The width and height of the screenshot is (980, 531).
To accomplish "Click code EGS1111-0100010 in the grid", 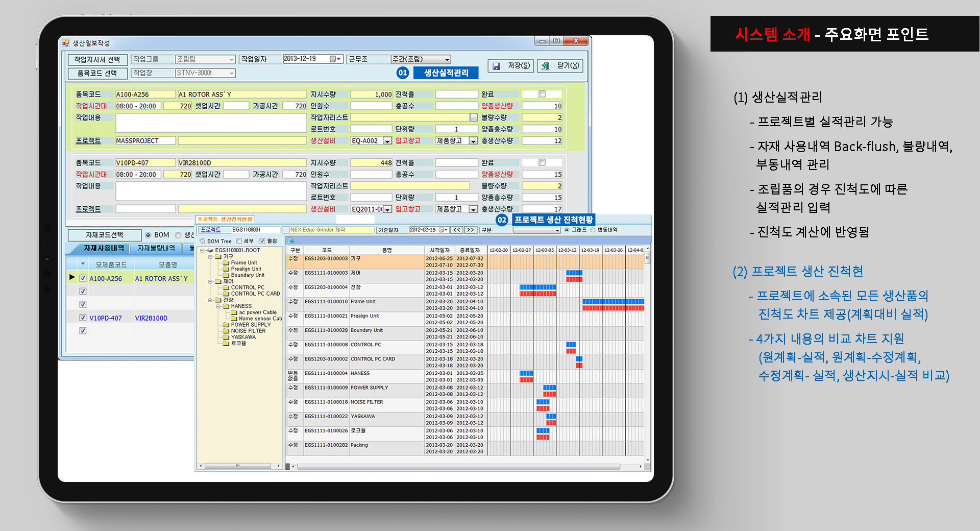I will click(326, 302).
